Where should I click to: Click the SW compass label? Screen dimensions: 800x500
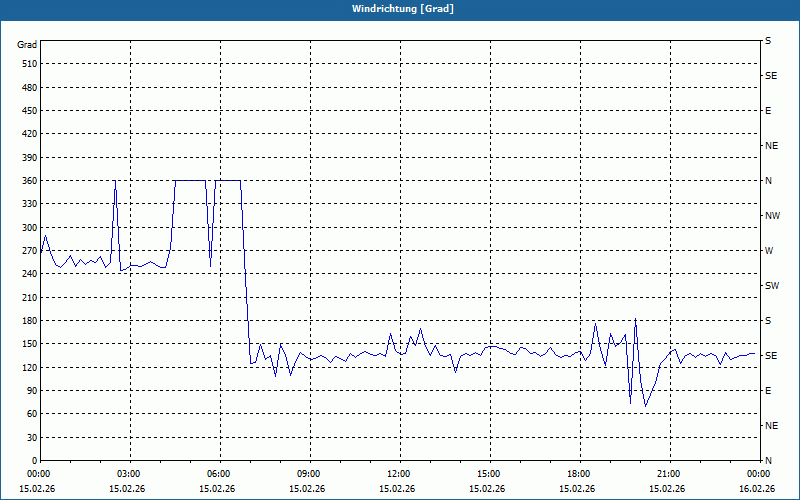(772, 286)
